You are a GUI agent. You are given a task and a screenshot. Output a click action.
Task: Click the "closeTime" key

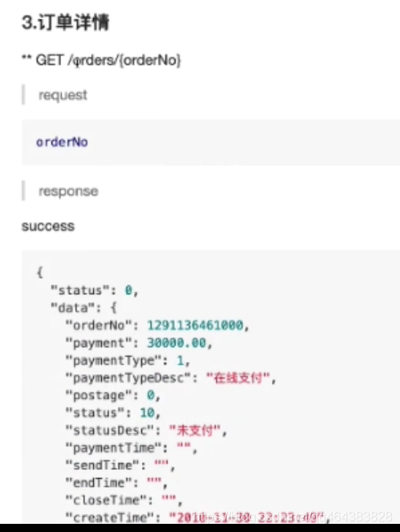point(106,500)
